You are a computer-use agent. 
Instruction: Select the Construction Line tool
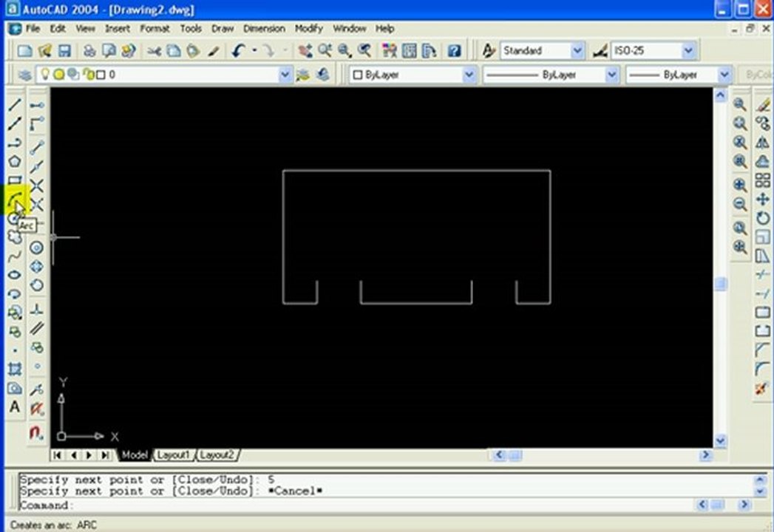(14, 123)
